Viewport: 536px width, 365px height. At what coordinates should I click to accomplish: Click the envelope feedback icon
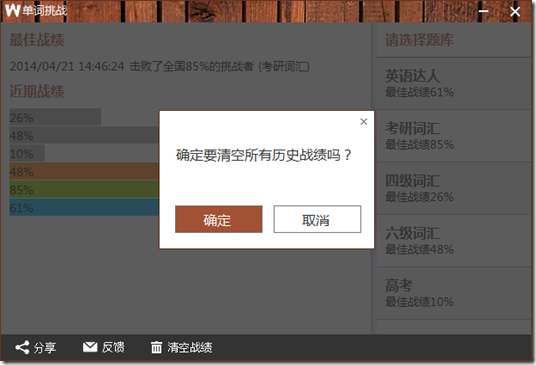pyautogui.click(x=90, y=347)
